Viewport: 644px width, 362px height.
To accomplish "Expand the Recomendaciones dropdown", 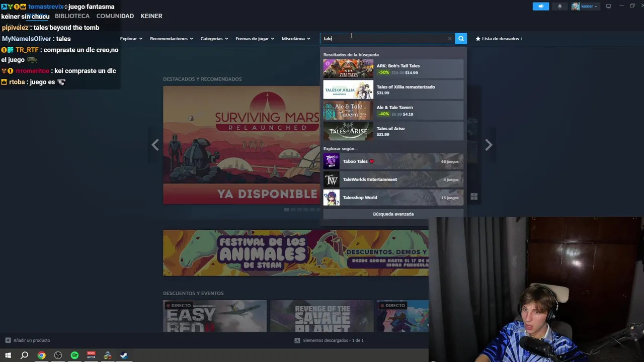I will click(x=172, y=39).
